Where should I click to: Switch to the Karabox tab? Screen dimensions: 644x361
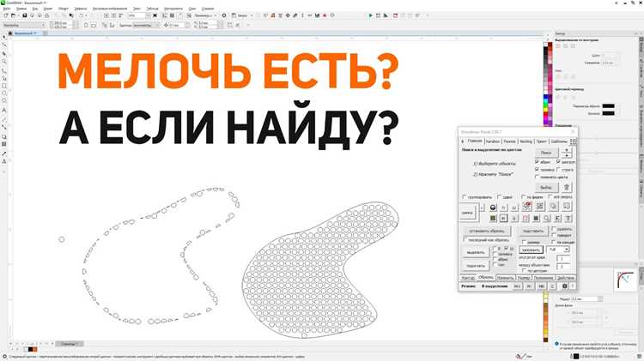pos(493,141)
